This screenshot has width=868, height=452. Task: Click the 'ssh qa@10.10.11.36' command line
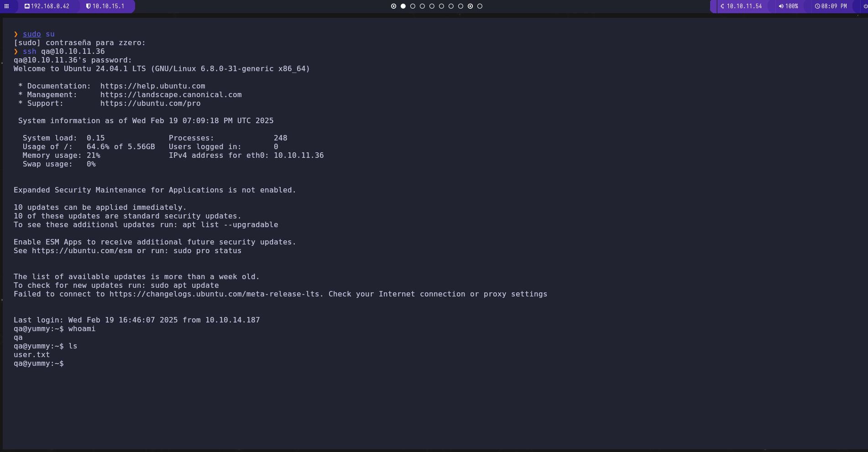[x=64, y=52]
